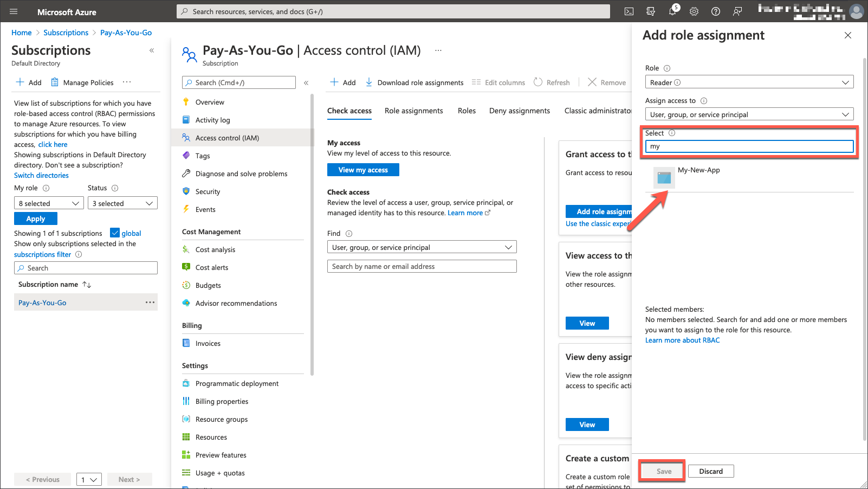Expand the Status filter dropdown
The height and width of the screenshot is (489, 868).
(122, 203)
